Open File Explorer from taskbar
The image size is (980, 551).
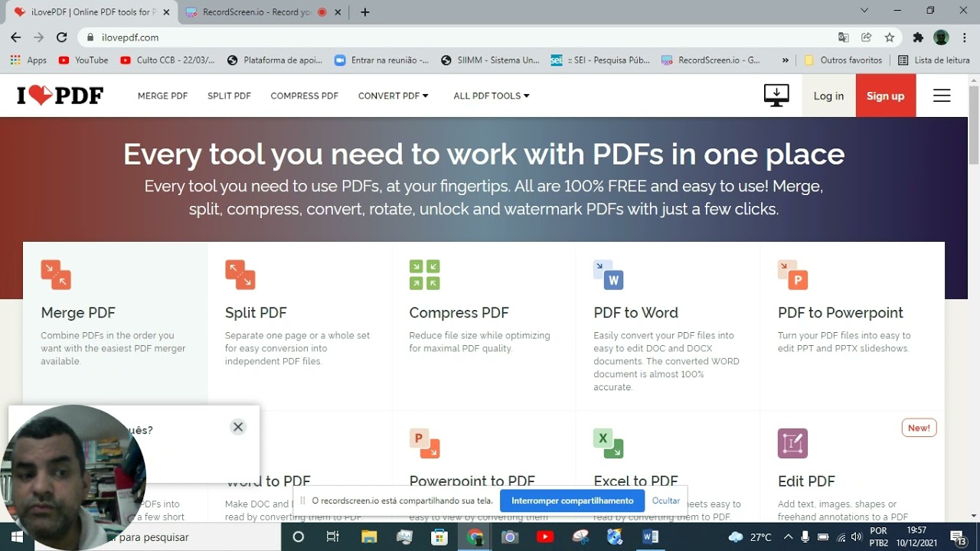click(x=369, y=537)
